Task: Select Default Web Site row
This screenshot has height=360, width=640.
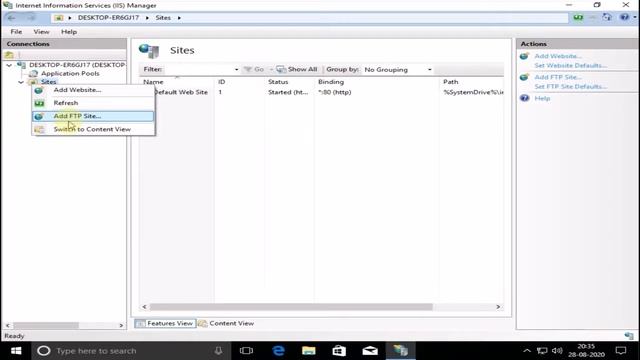Action: tap(321, 92)
